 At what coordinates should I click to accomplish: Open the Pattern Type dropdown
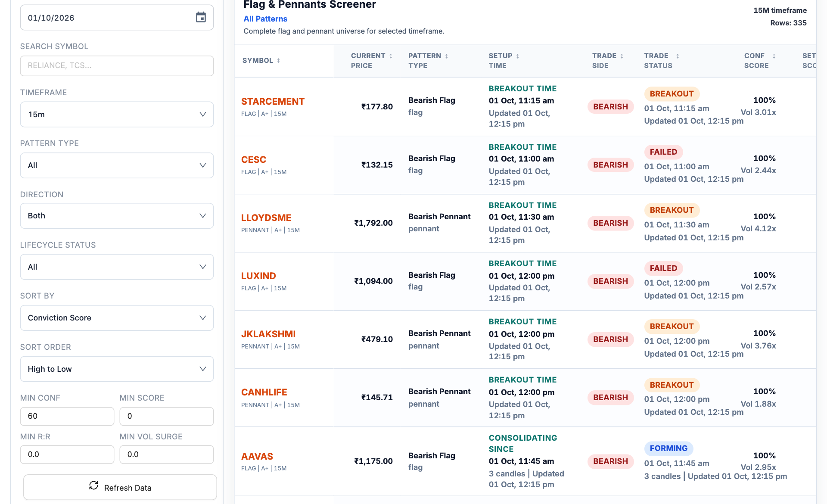pyautogui.click(x=117, y=165)
